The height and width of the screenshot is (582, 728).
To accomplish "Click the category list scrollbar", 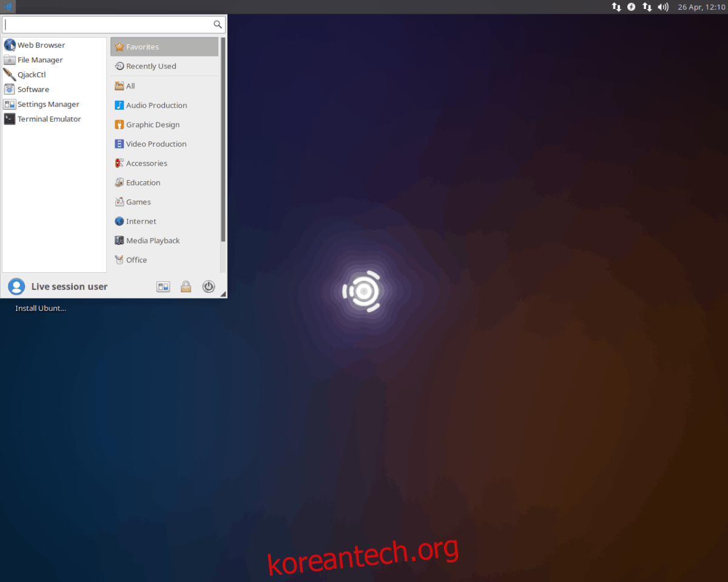I will coord(223,139).
